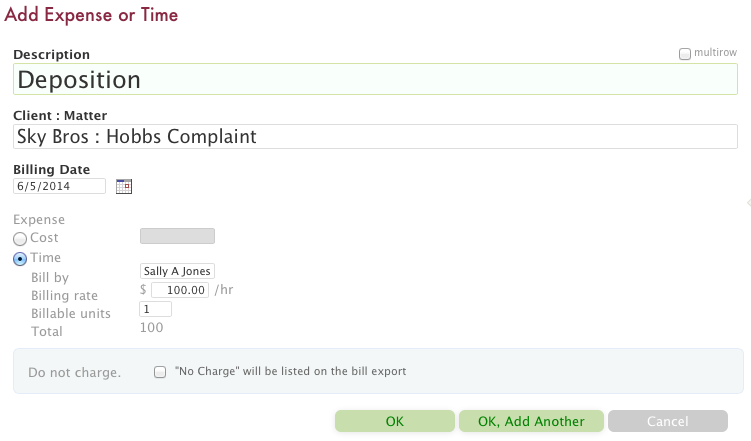Click the Billing rate amount field
This screenshot has width=751, height=441.
pos(180,290)
